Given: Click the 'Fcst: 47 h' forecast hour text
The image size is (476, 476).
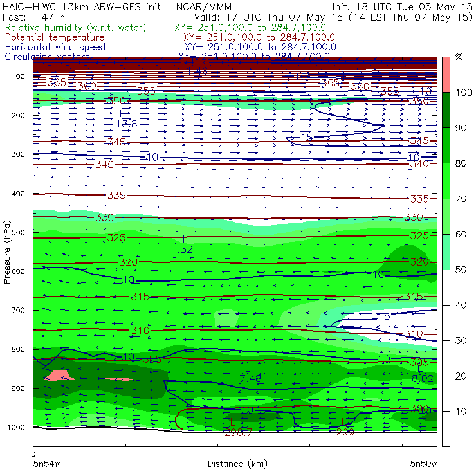Looking at the screenshot, I should tap(33, 17).
